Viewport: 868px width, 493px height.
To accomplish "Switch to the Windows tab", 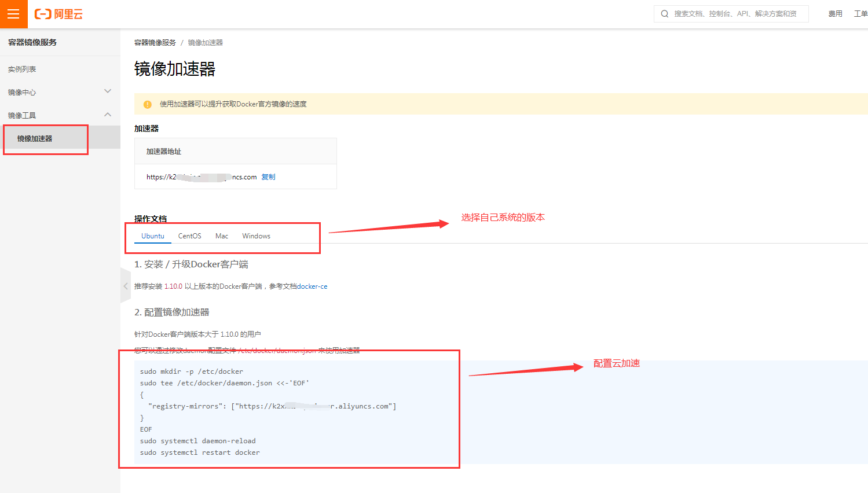I will [x=256, y=236].
